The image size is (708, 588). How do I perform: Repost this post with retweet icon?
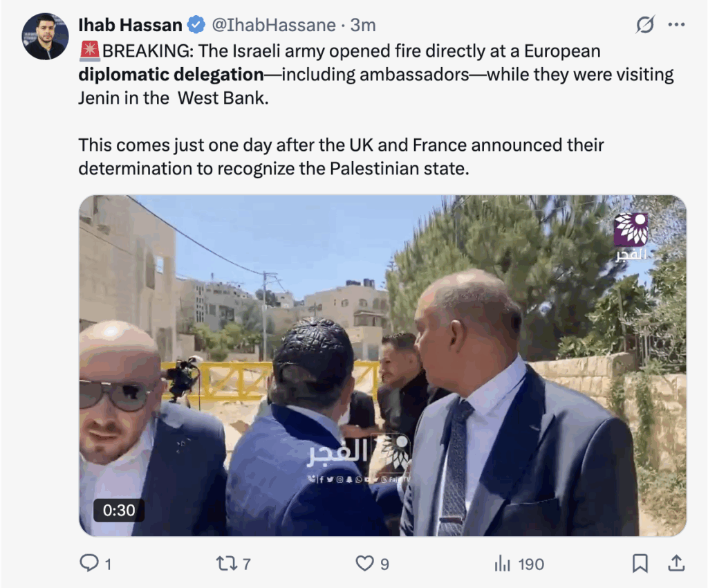coord(226,564)
